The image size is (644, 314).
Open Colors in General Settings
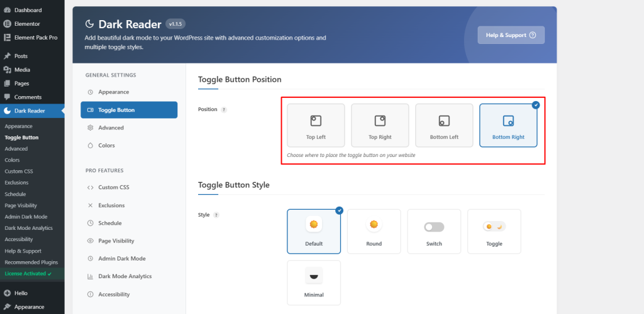pos(129,146)
